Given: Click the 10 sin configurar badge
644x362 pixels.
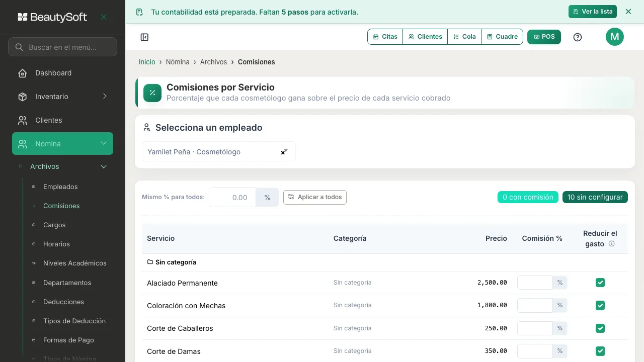Looking at the screenshot, I should [x=595, y=197].
